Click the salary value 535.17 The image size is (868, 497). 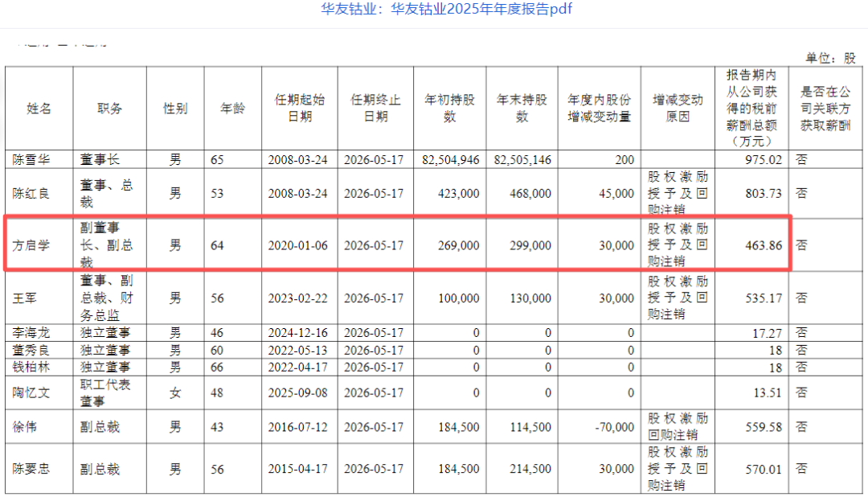(764, 298)
